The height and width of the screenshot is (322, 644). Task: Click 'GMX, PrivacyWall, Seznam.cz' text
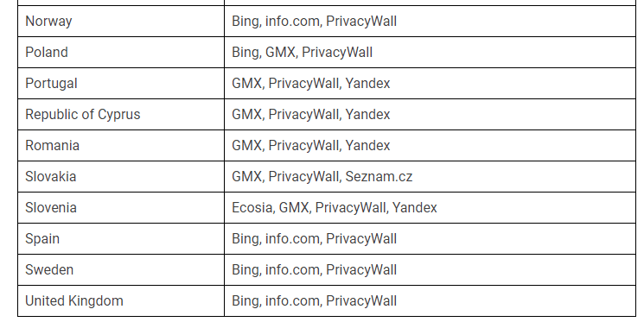322,177
